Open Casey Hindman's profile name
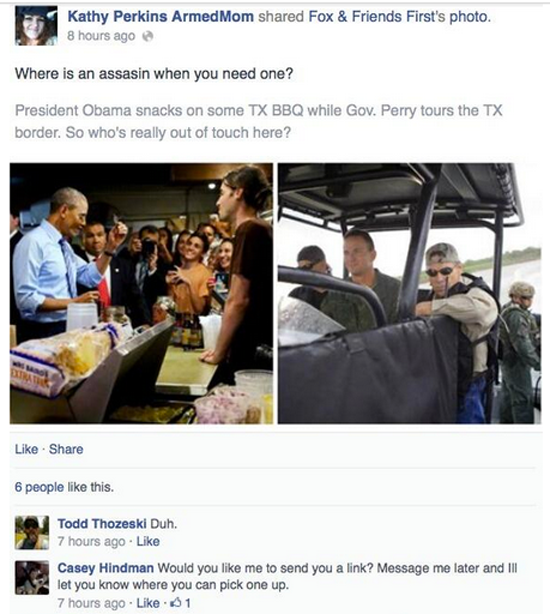 point(105,568)
